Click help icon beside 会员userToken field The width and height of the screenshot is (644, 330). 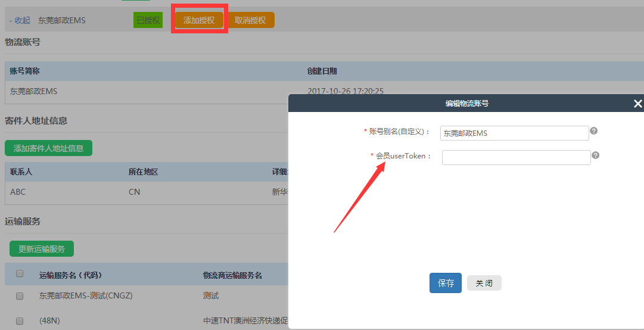coord(595,155)
